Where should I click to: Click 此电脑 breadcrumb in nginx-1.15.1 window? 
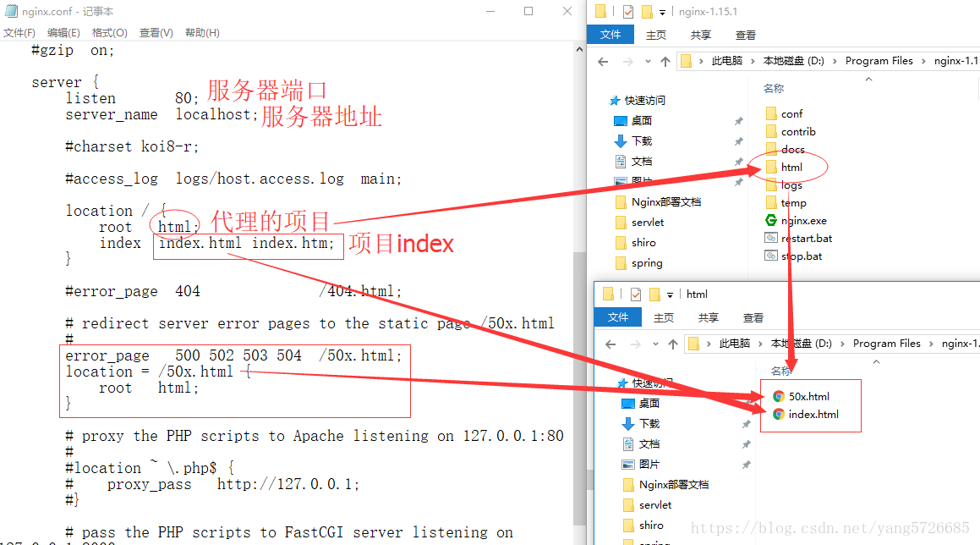click(x=727, y=61)
